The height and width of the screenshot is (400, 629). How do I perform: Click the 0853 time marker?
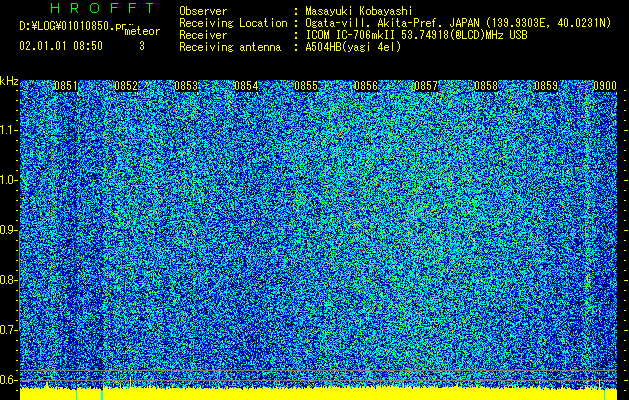(x=186, y=86)
